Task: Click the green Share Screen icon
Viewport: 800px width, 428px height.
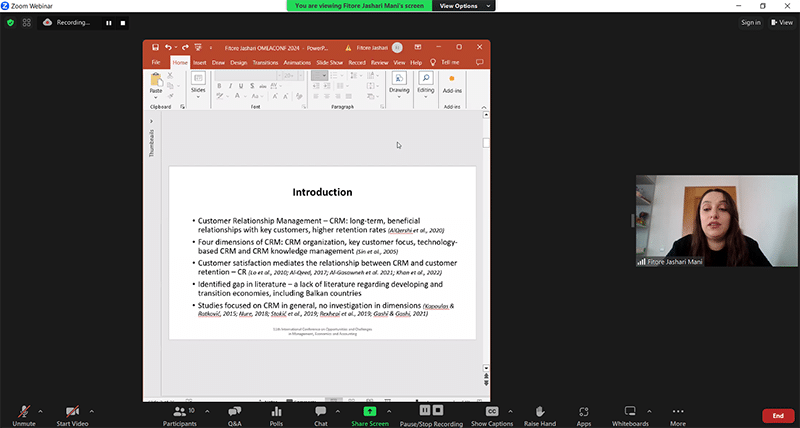Action: [x=370, y=410]
